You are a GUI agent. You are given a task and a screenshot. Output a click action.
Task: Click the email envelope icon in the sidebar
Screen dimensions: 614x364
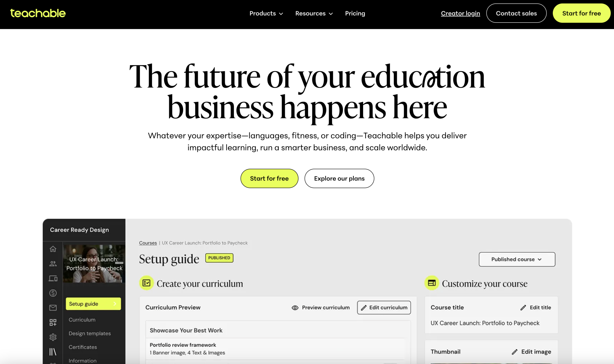[53, 308]
